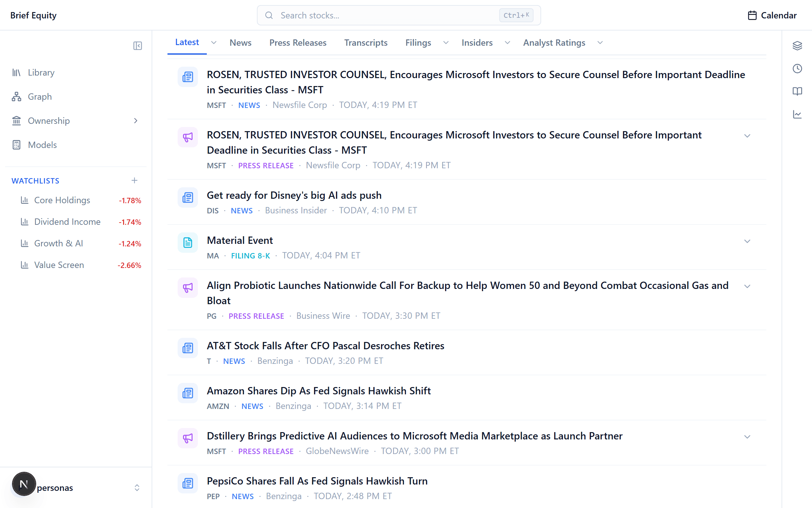Click news icon beside AT&T Stock Falls headline
This screenshot has width=812, height=508.
[x=187, y=348]
